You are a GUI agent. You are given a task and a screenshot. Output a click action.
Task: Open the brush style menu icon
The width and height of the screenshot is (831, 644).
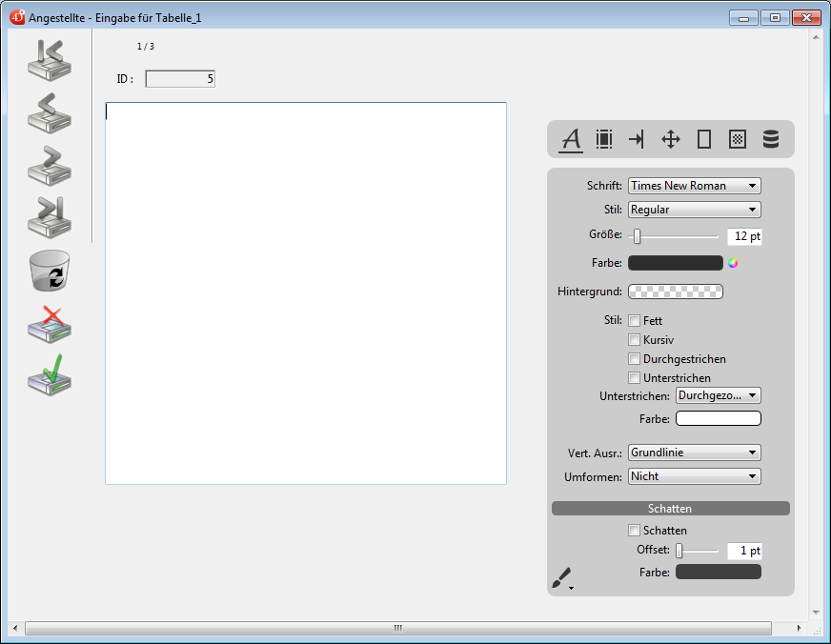tap(563, 578)
